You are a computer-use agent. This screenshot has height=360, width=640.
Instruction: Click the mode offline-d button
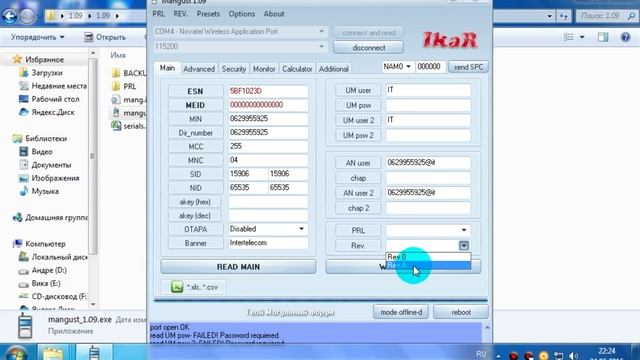point(401,312)
